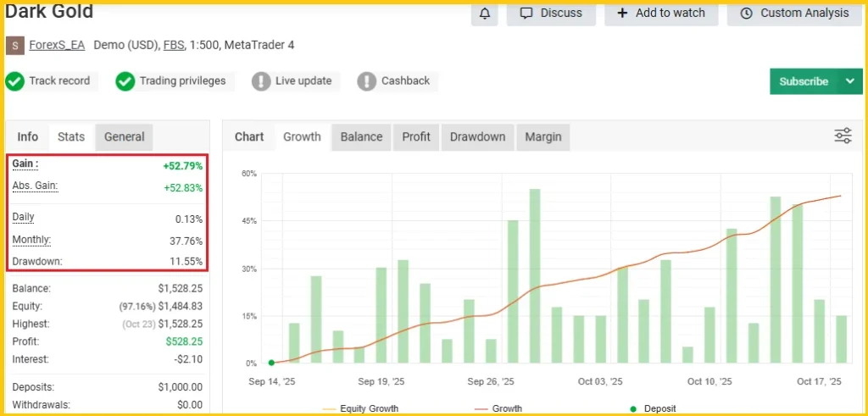Image resolution: width=868 pixels, height=416 pixels.
Task: Open the chart settings sliders icon
Action: [x=843, y=136]
